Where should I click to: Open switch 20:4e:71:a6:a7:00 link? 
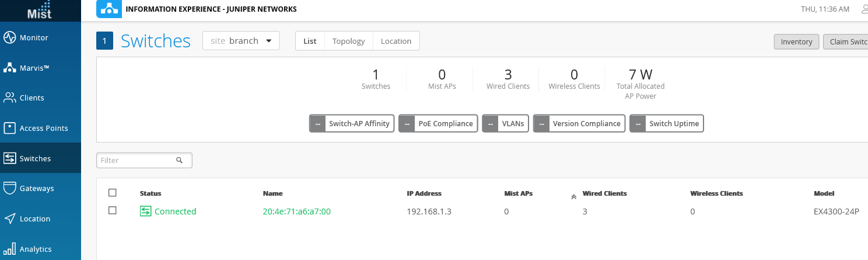[297, 212]
